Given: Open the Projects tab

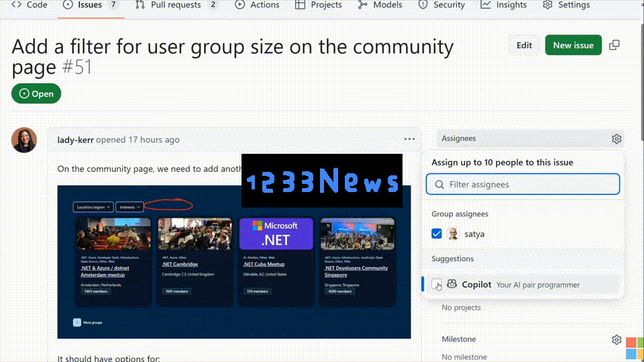Looking at the screenshot, I should pos(318,5).
